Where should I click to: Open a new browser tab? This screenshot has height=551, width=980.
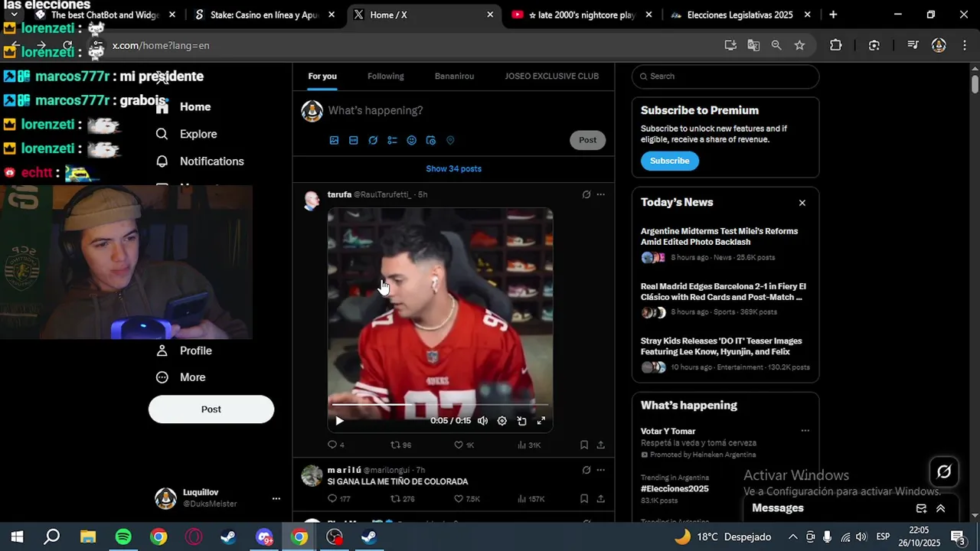point(833,15)
